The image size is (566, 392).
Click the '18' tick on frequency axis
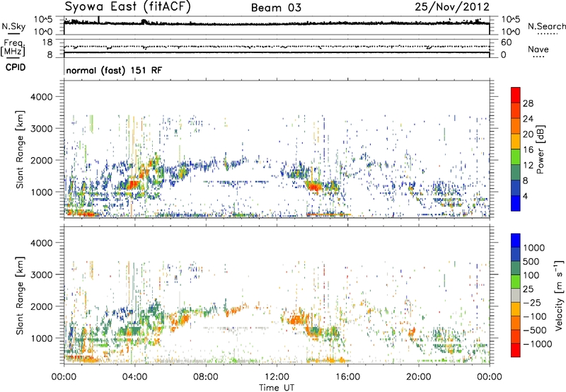click(47, 42)
